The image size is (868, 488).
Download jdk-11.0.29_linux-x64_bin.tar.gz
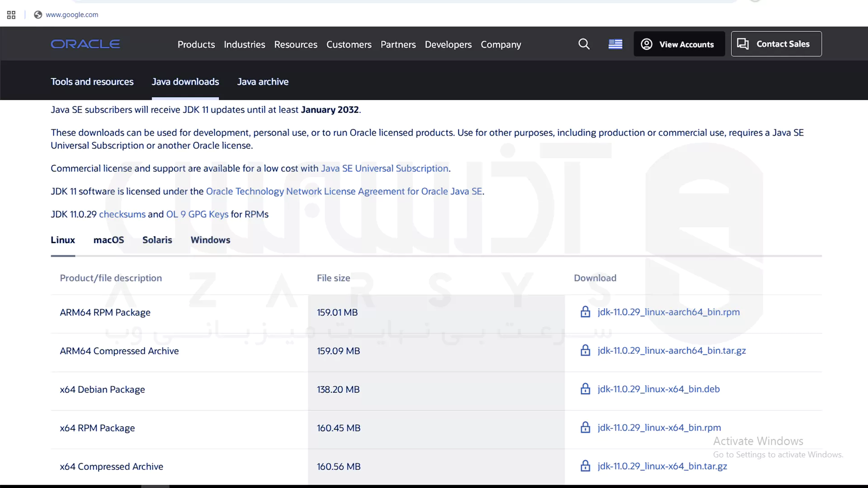coord(662,466)
